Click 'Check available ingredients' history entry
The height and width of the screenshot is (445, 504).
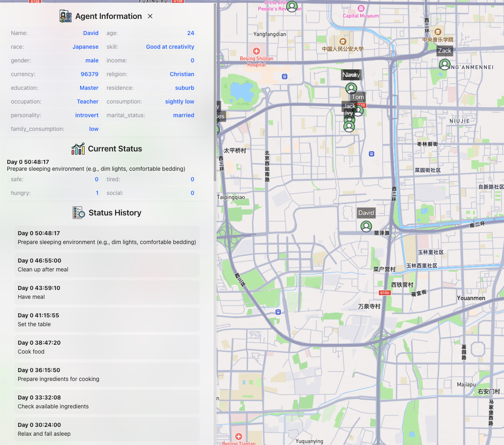(x=107, y=402)
